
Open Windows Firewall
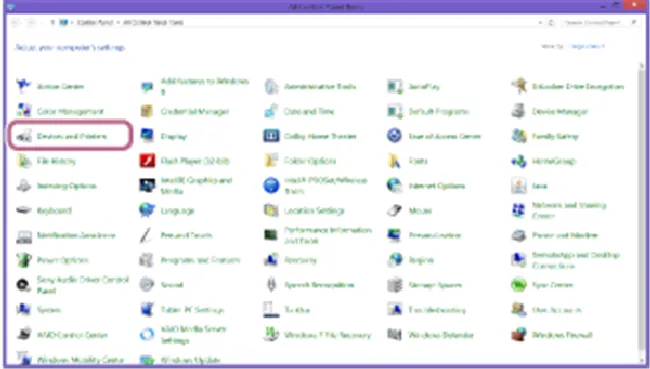(x=562, y=335)
